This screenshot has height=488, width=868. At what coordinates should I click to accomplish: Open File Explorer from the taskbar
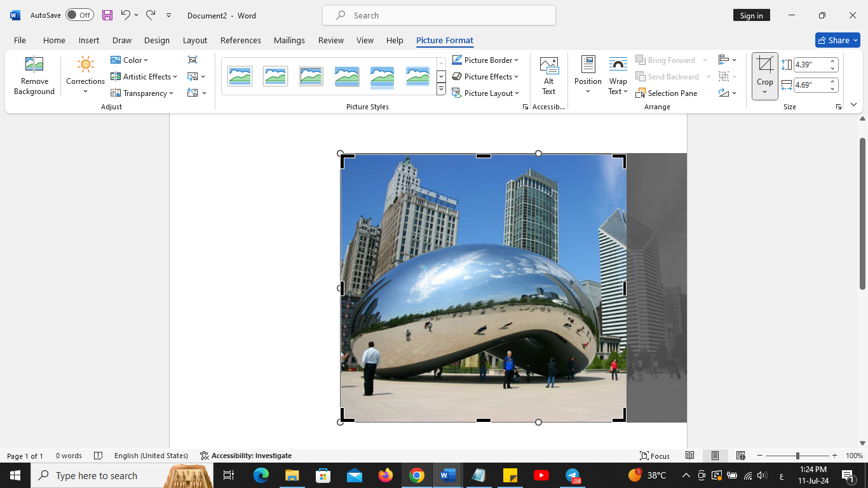292,475
